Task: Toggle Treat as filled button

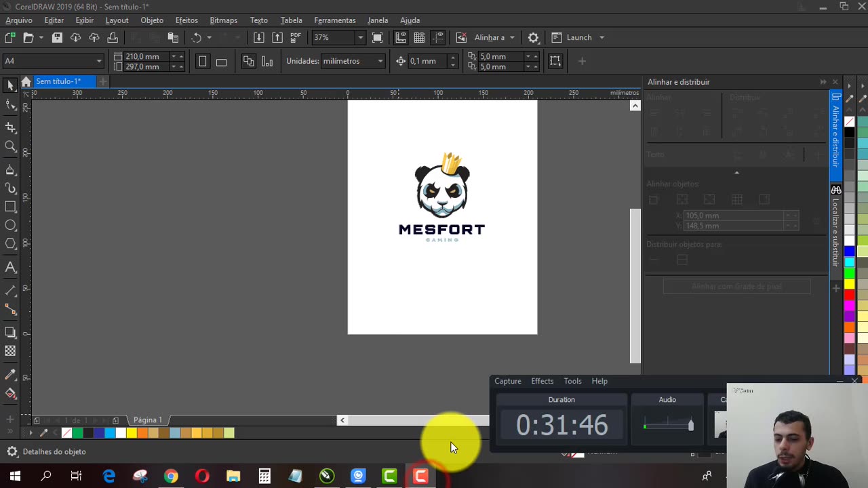Action: pyautogui.click(x=555, y=61)
